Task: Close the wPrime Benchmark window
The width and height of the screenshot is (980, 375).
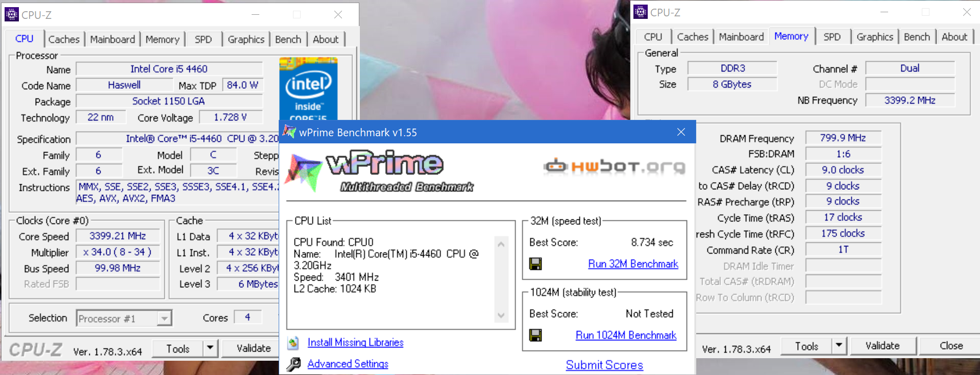Action: 681,132
